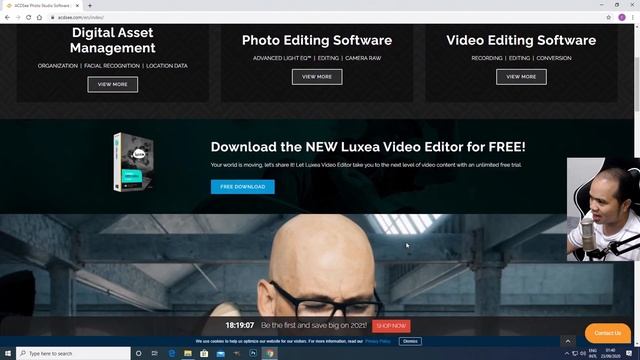This screenshot has width=640, height=360.
Task: Click the Download the NEW Luxea headline
Action: click(x=368, y=147)
